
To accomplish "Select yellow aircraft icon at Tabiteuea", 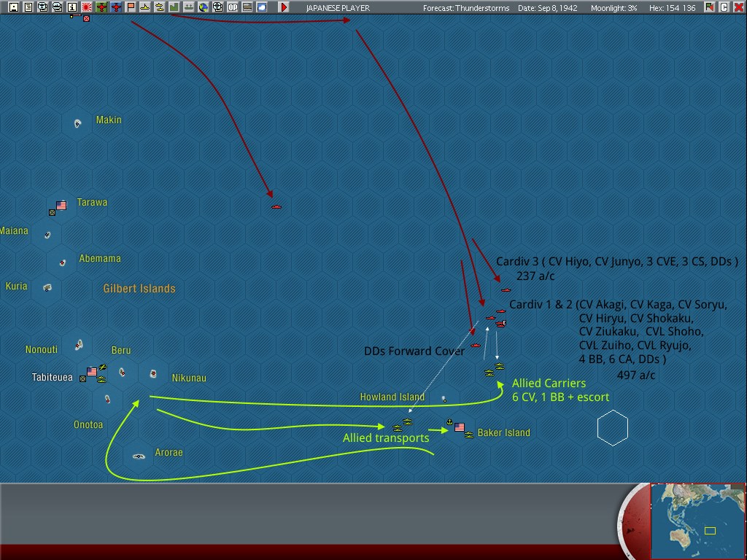I will (x=102, y=367).
